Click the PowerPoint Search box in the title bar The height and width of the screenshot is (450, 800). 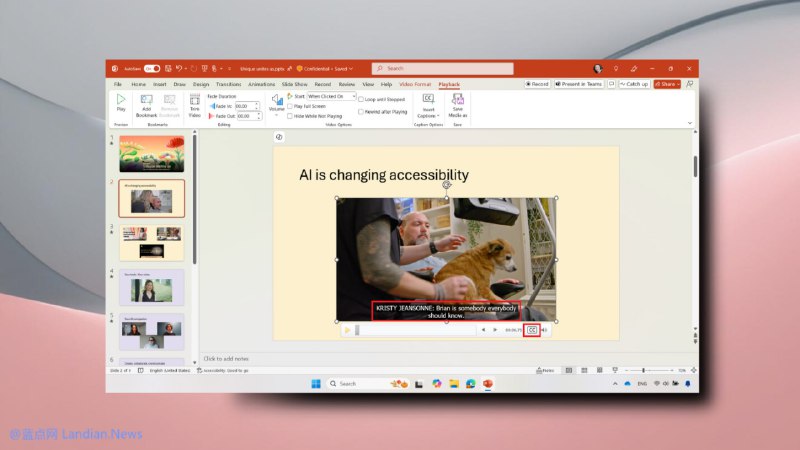[442, 68]
